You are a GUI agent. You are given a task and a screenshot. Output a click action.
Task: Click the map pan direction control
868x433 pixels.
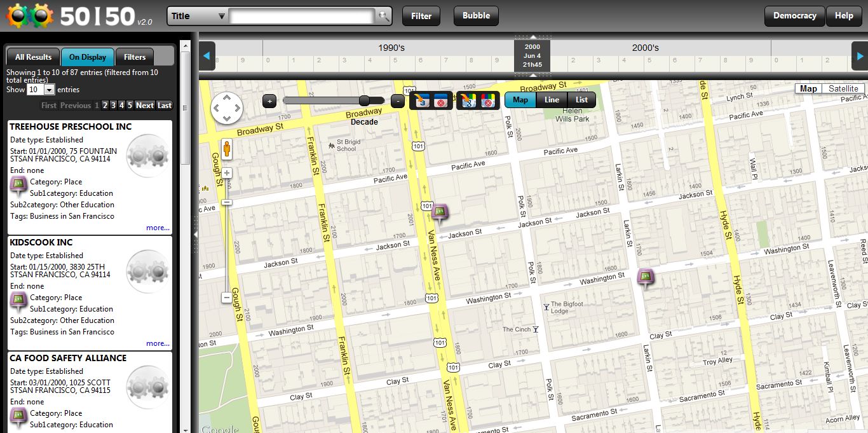227,107
